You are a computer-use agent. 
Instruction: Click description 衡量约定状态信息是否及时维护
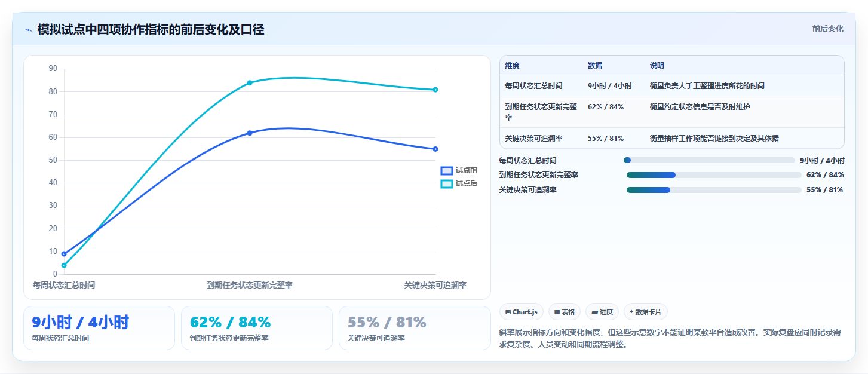coord(700,107)
